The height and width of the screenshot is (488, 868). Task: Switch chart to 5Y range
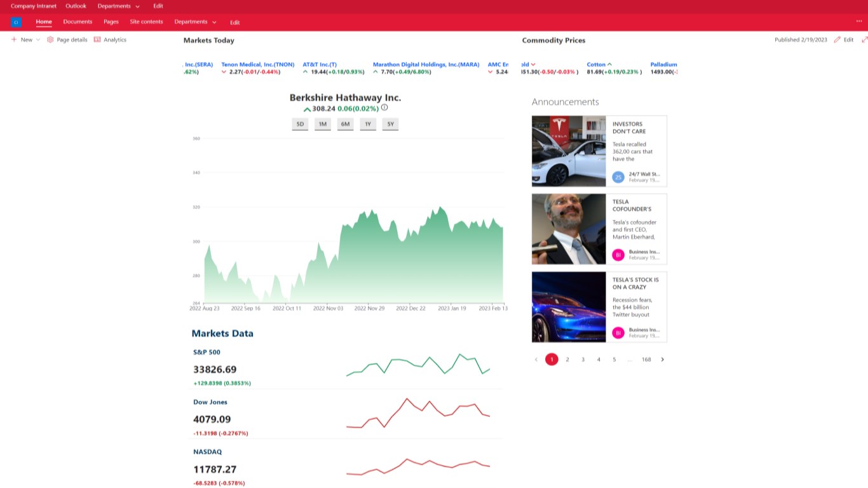tap(390, 124)
